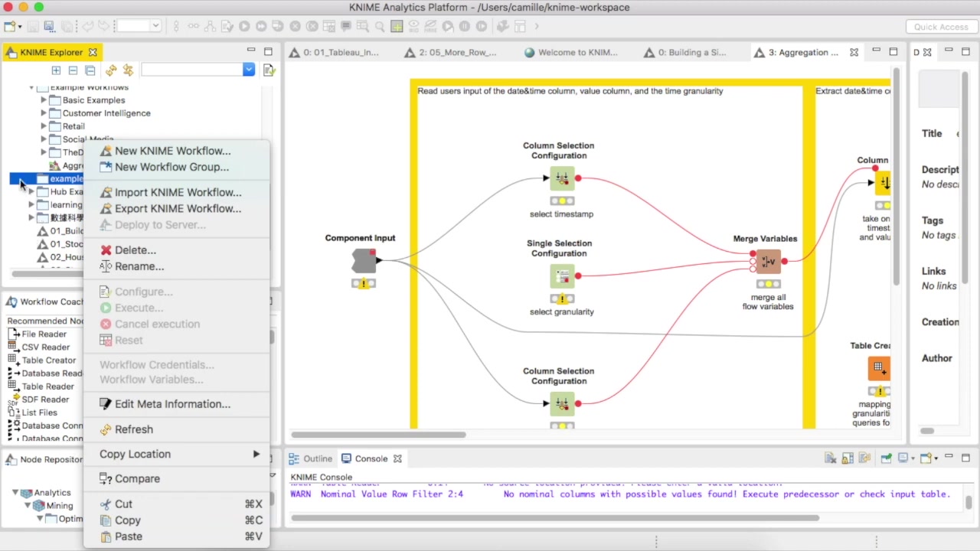
Task: Select Column Selection Configuration 'select timestamp' node
Action: click(x=562, y=178)
